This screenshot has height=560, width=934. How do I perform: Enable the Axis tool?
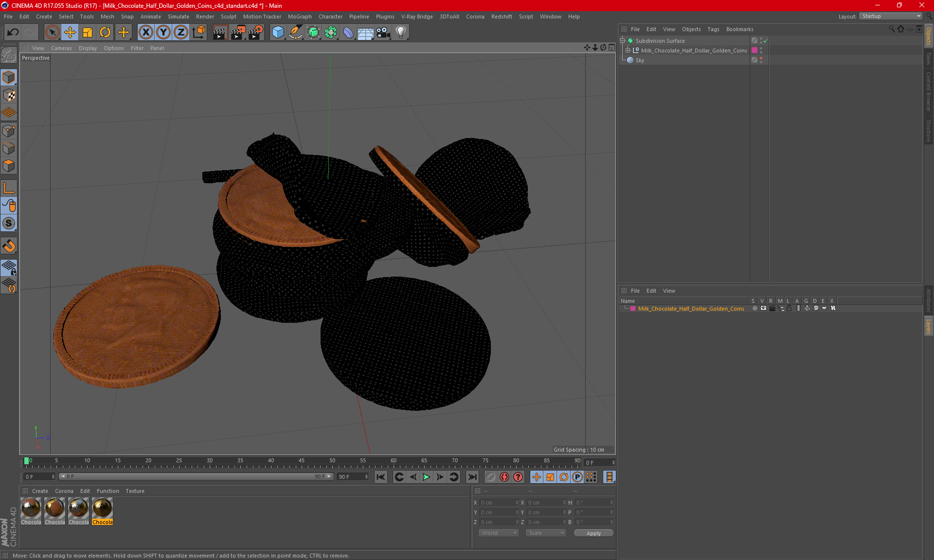point(9,188)
